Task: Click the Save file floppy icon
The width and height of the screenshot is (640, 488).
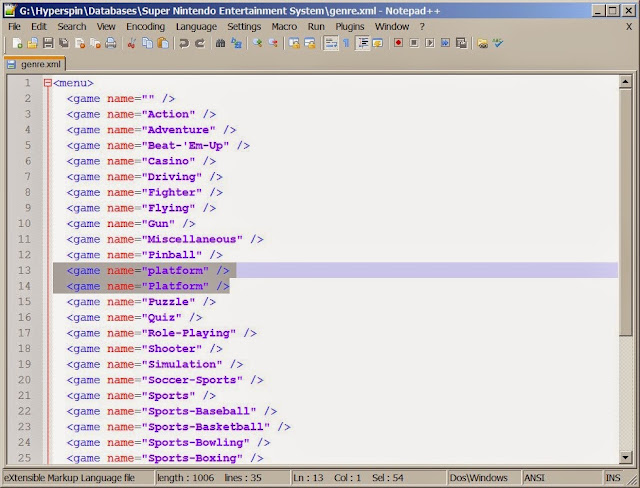Action: click(x=48, y=43)
